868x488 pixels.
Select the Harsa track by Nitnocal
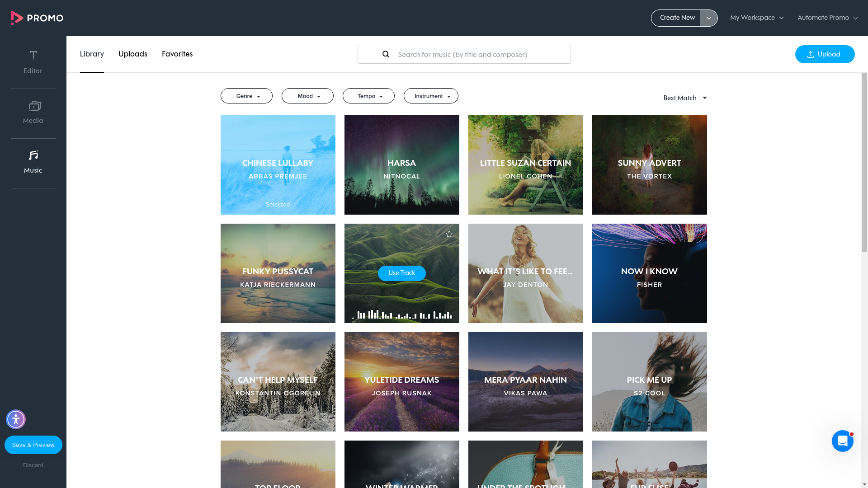402,165
